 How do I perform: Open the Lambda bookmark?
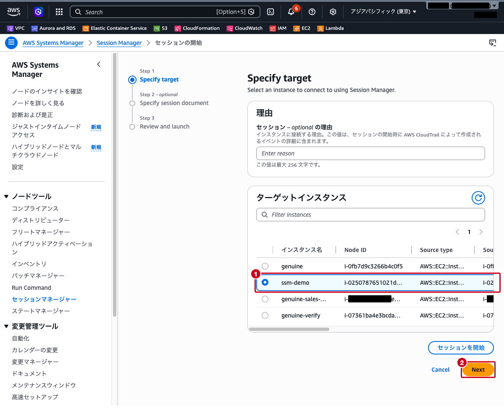[x=330, y=28]
